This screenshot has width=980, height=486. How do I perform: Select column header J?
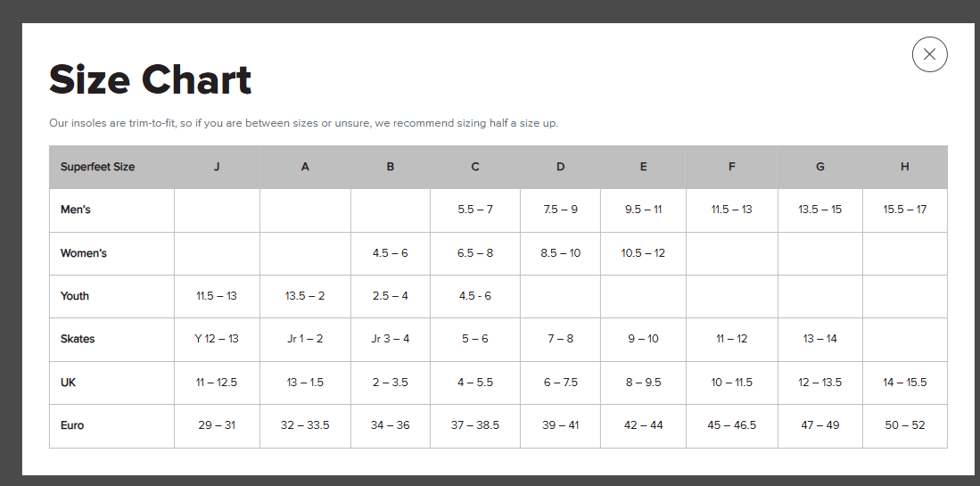217,167
